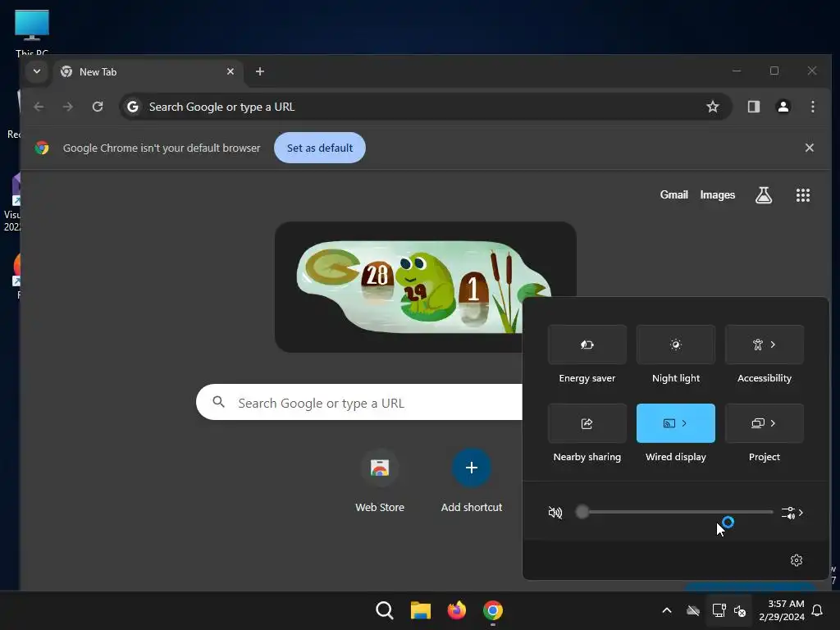Open File Explorer from taskbar

(x=421, y=610)
